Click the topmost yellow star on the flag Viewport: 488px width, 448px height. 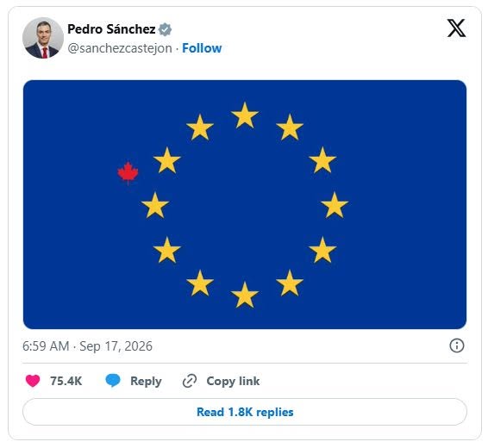pyautogui.click(x=245, y=115)
